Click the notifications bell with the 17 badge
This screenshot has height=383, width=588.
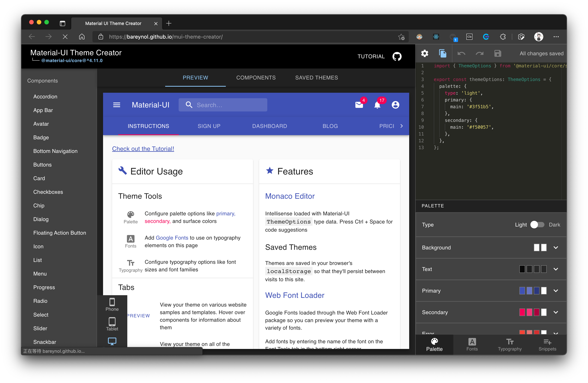click(377, 105)
